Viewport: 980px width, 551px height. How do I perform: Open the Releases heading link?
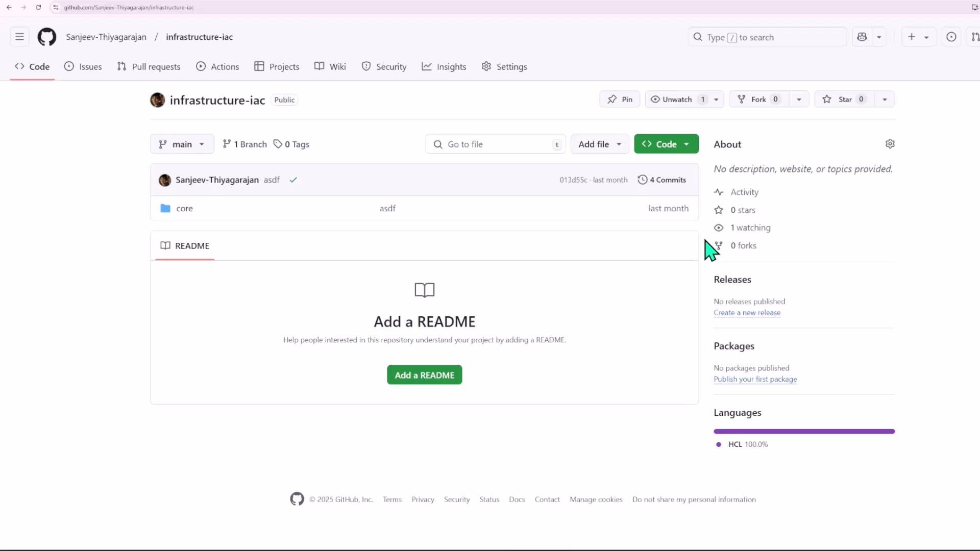point(732,280)
